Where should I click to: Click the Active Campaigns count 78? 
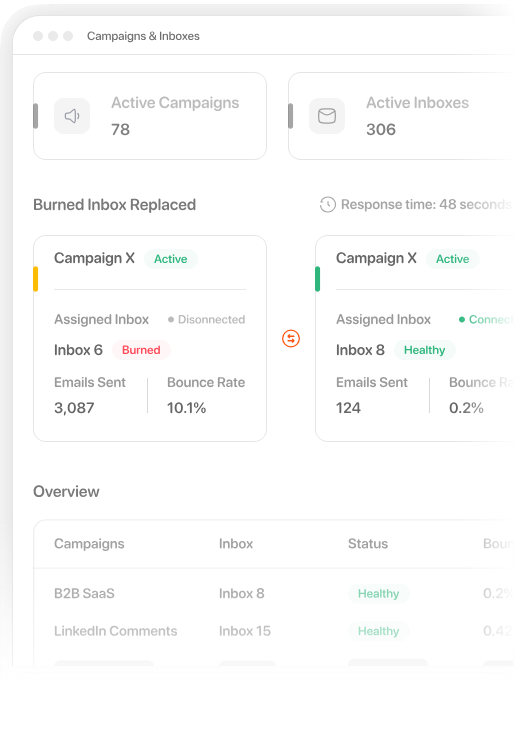(121, 130)
